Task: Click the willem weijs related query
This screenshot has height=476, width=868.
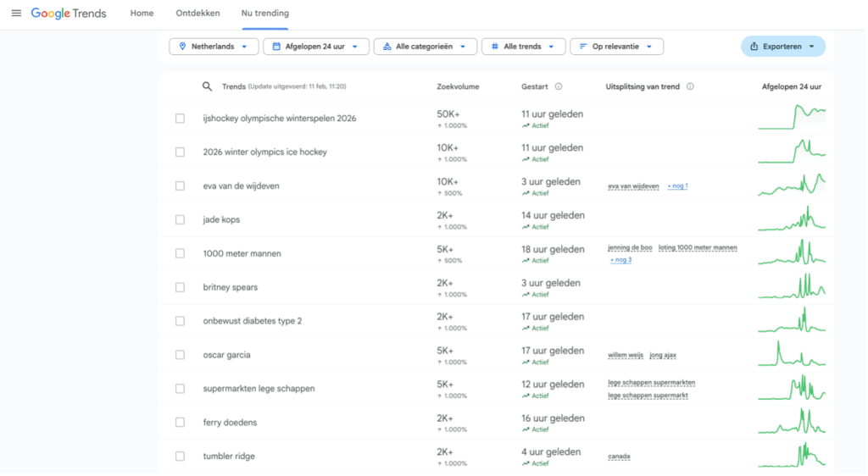Action: pyautogui.click(x=626, y=356)
